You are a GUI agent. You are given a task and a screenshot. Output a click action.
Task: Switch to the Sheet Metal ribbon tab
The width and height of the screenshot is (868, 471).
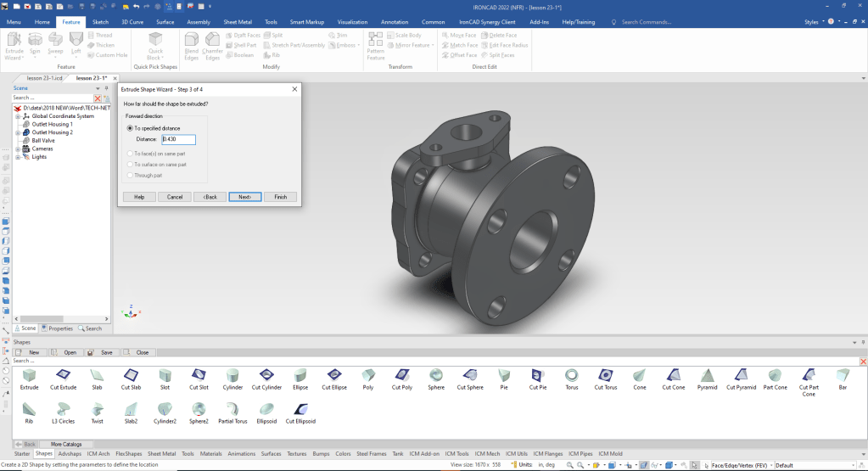tap(237, 21)
